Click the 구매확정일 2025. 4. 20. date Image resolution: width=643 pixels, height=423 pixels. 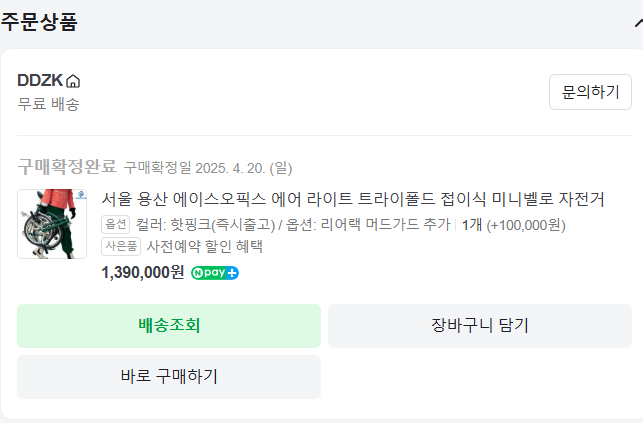click(x=208, y=167)
